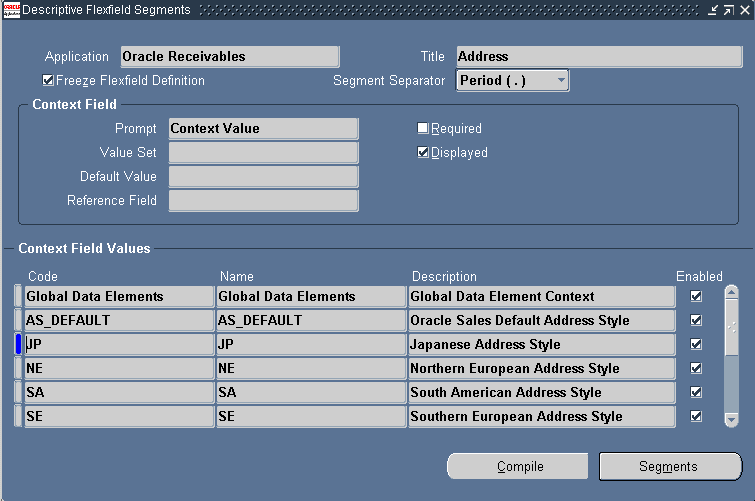
Task: Click the scrollbar thumb of context values
Action: tap(731, 328)
